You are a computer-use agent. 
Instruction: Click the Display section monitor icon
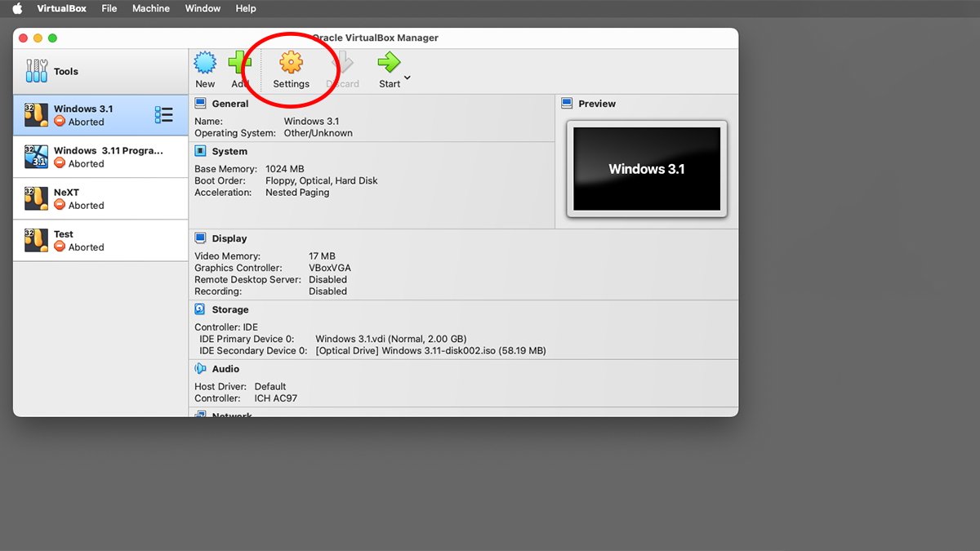(200, 238)
